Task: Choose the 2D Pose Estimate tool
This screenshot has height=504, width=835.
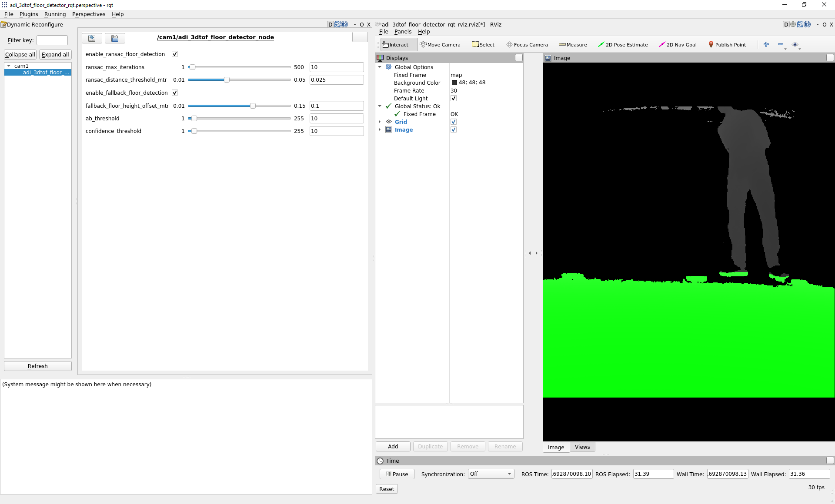Action: point(623,45)
